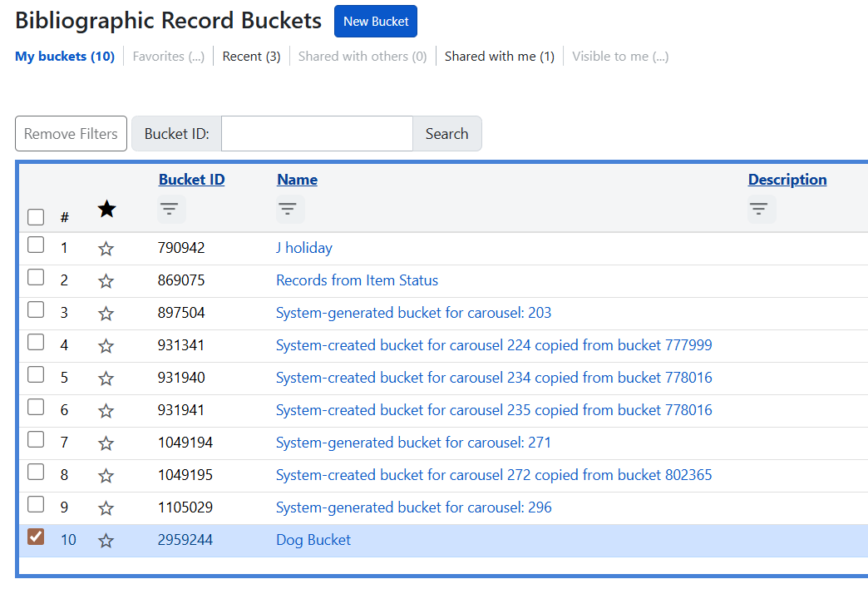Favorite the J holiday bucket
This screenshot has width=868, height=594.
pos(106,247)
